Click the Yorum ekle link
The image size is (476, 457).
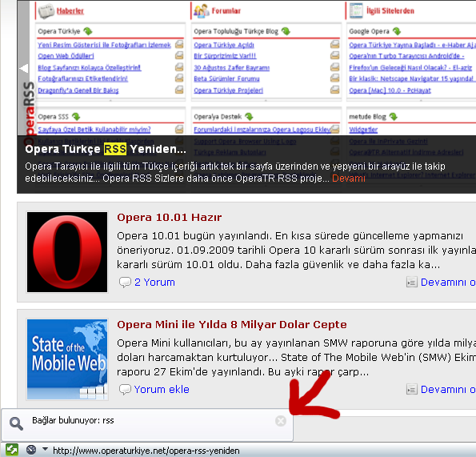(x=162, y=390)
